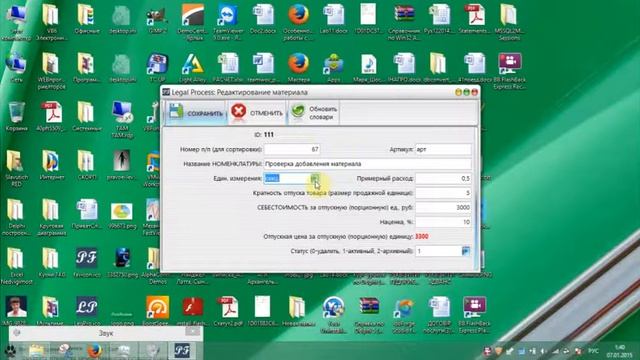The height and width of the screenshot is (360, 640).
Task: Select the MP3 music file icon
Action: (369, 67)
